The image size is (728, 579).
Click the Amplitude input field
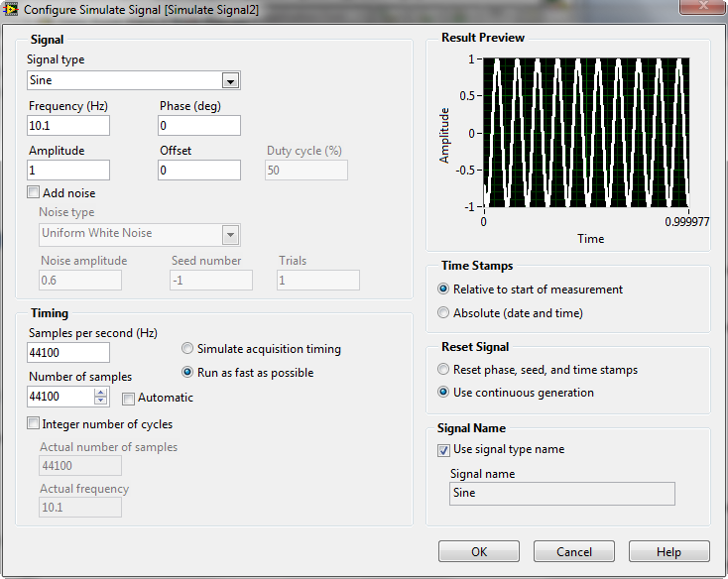pos(68,171)
